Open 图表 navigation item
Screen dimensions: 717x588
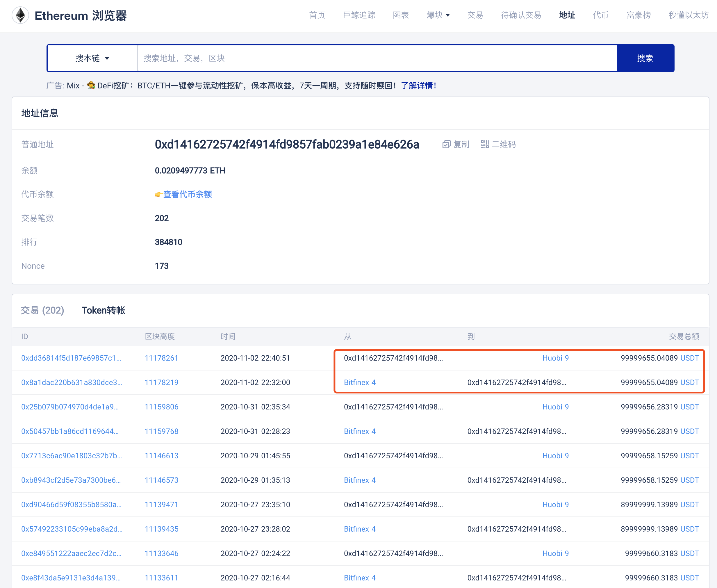[x=401, y=15]
